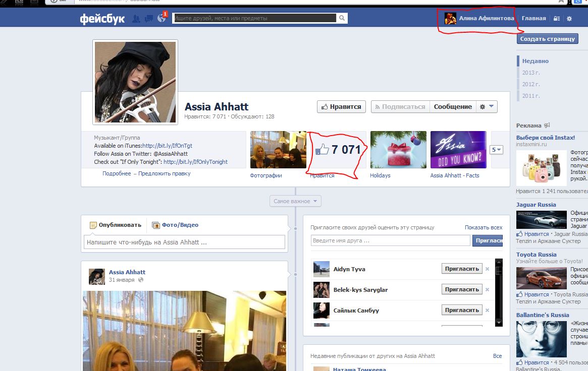Open the post photo
Image resolution: width=588 pixels, height=371 pixels.
185,331
